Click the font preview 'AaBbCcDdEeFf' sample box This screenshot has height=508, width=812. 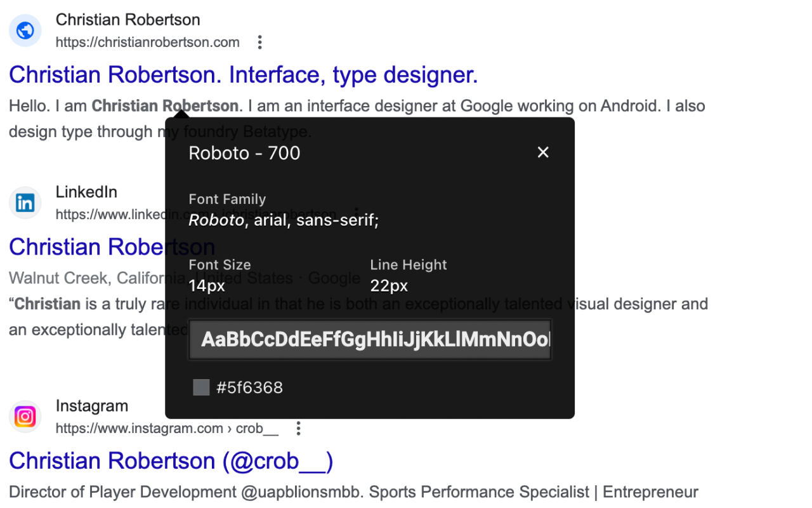click(370, 340)
